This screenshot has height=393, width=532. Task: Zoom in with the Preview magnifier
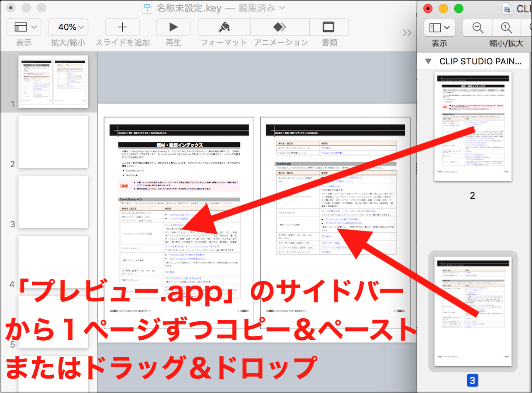click(x=507, y=28)
